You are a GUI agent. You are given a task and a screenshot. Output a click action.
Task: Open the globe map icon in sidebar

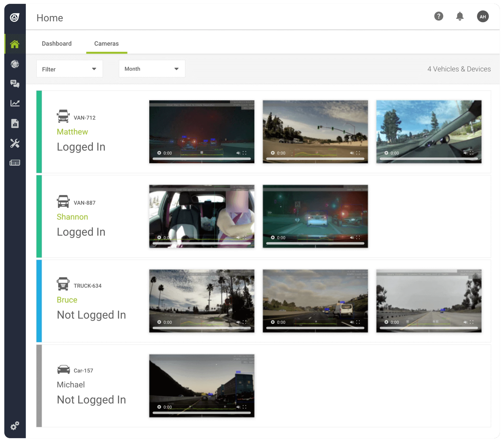click(x=15, y=64)
